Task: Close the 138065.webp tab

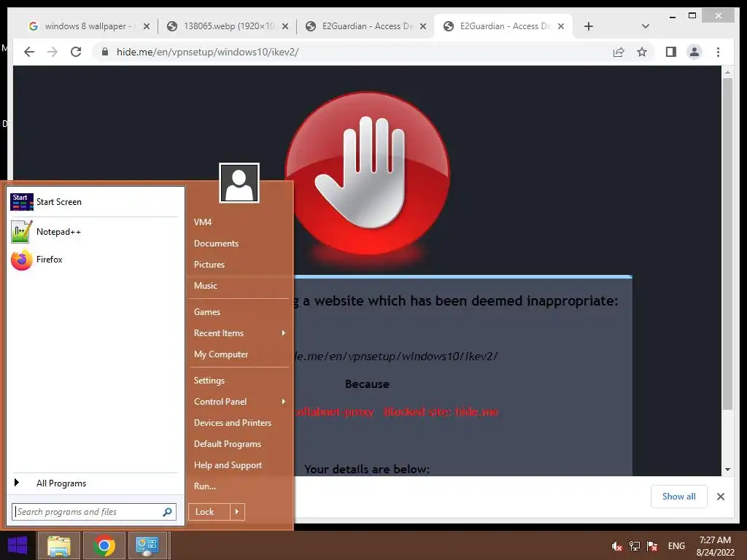Action: coord(285,26)
